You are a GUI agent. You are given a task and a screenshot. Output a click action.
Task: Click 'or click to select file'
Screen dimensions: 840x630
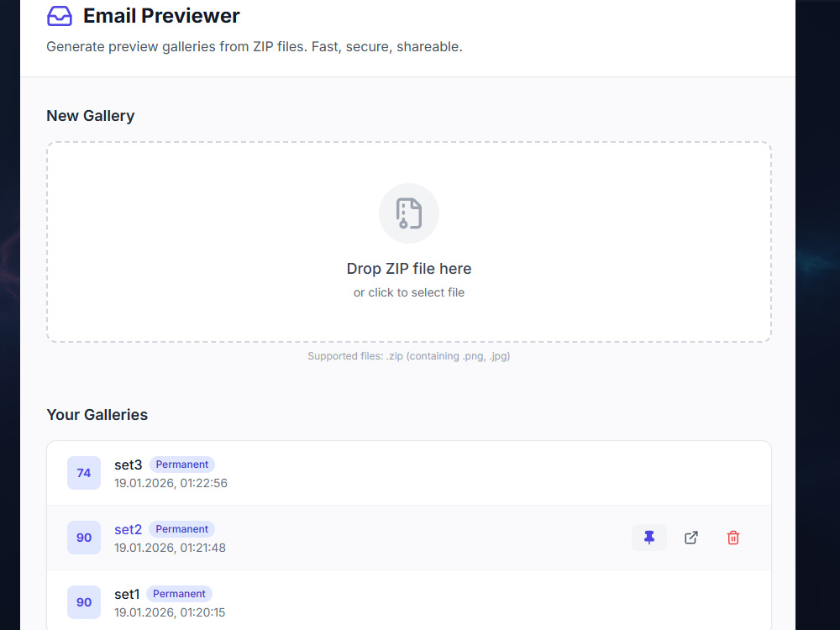tap(409, 292)
